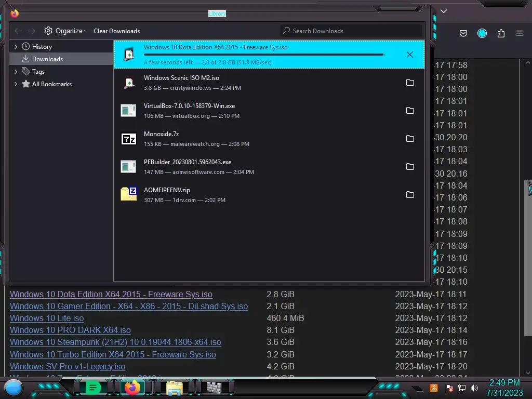Screen dimensions: 532x399
Task: Click 2023-May-17 18:20 date cell
Action: [x=431, y=366]
